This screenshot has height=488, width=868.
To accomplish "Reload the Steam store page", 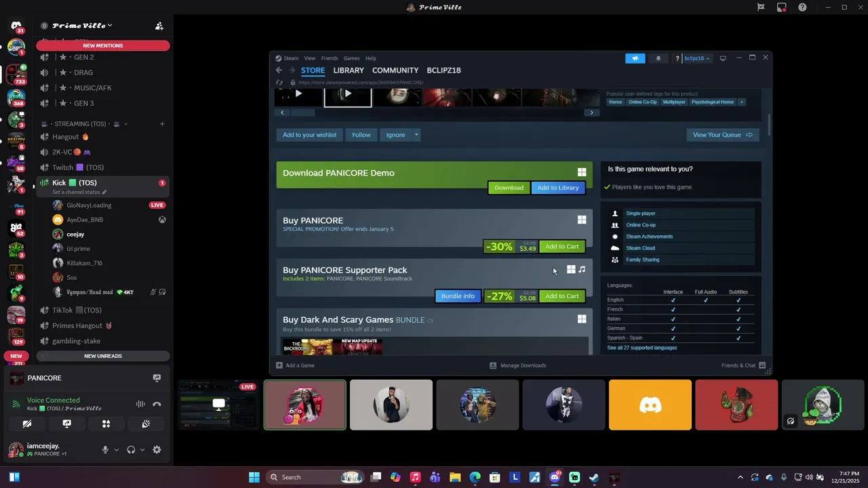I will point(279,82).
